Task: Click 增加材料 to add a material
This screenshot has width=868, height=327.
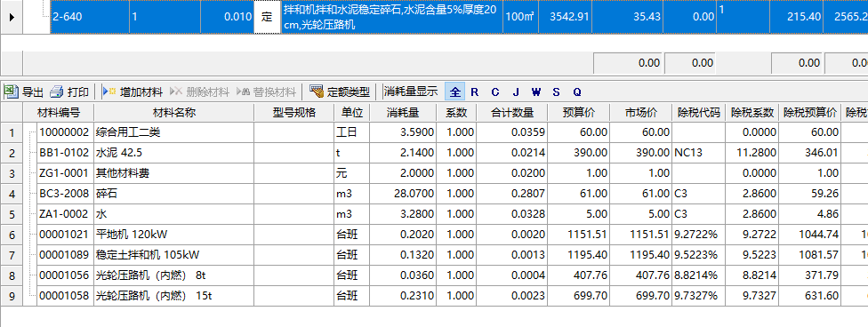Action: 133,92
